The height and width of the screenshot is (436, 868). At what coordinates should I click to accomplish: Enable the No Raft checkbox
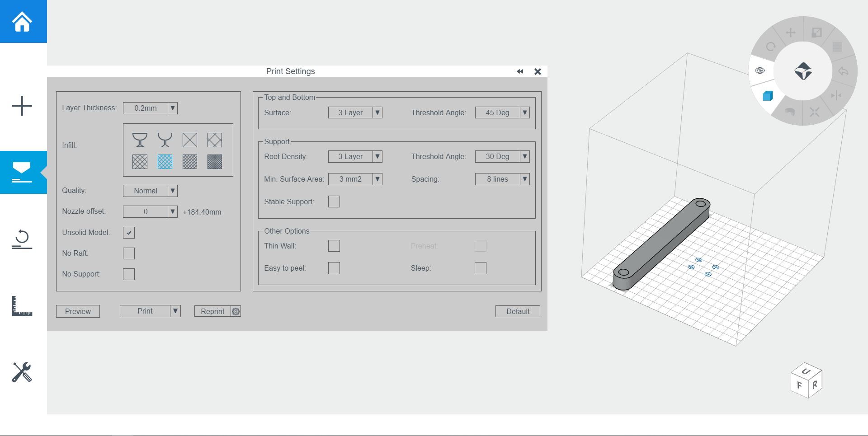click(129, 253)
